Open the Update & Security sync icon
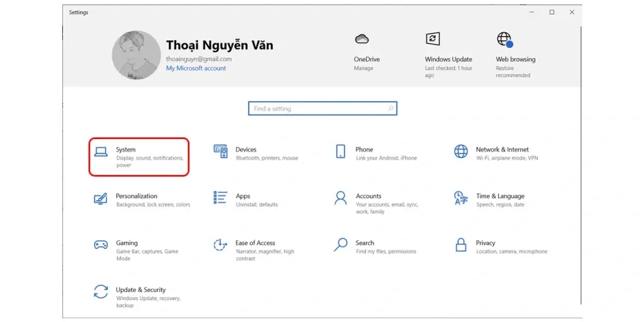The image size is (644, 322). click(x=101, y=292)
